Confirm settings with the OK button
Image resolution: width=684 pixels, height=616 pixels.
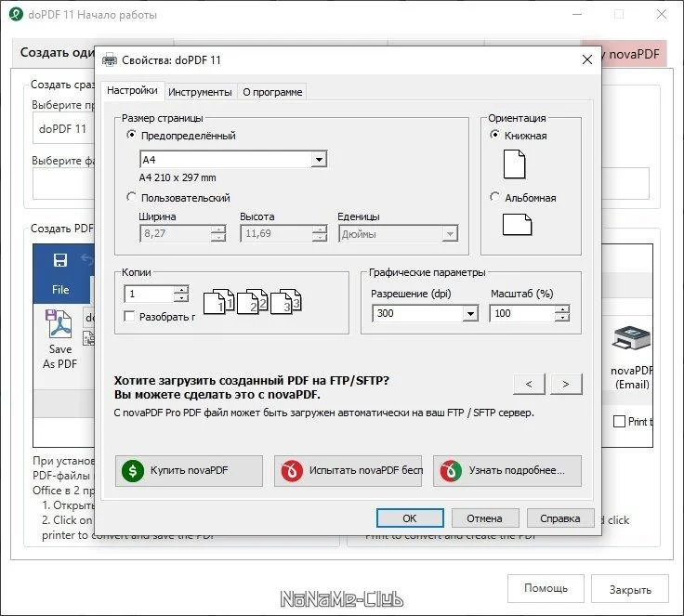[x=410, y=518]
